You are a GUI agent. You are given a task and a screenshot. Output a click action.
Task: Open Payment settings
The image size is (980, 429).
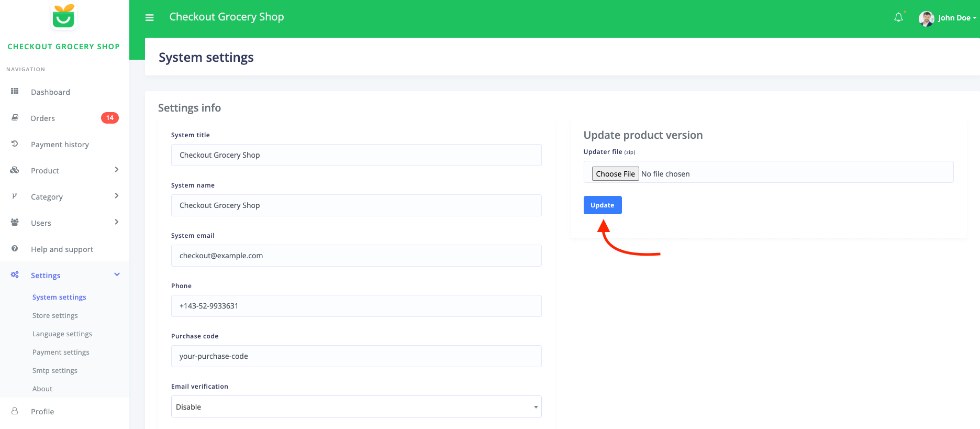click(x=61, y=352)
